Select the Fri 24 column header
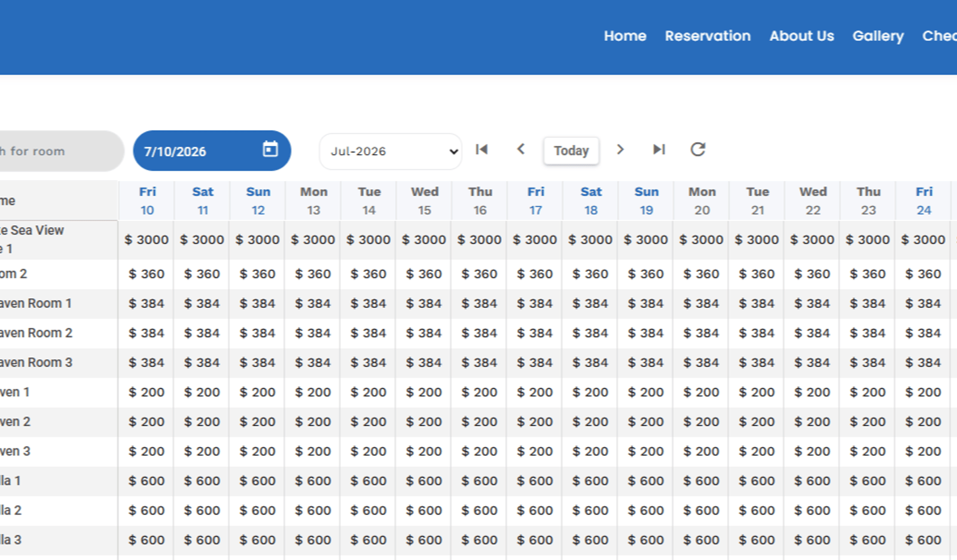 coord(924,201)
